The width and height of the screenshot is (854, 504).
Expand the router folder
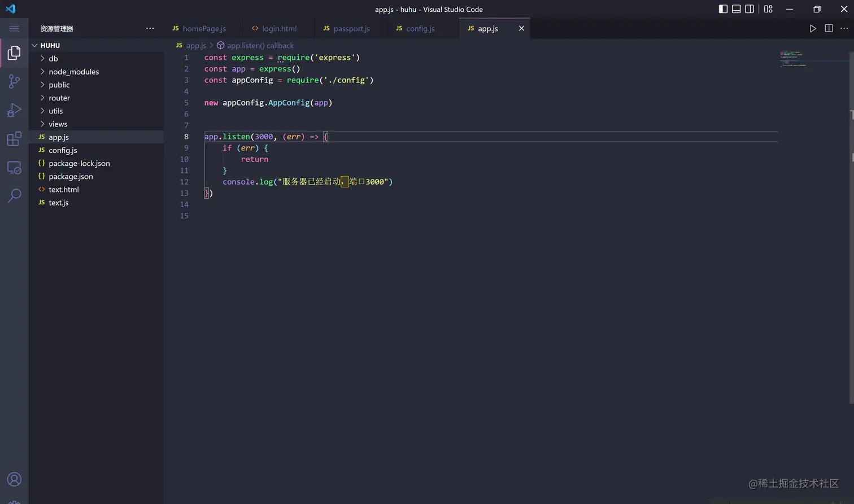click(96, 98)
